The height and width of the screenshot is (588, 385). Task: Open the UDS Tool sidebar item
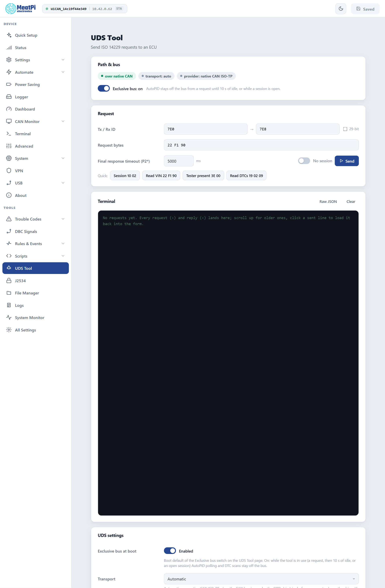[36, 268]
